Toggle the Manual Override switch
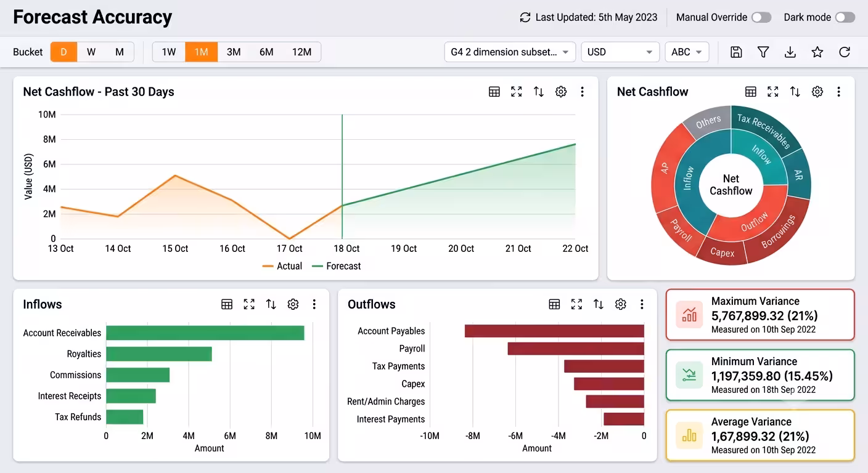The width and height of the screenshot is (868, 473). (761, 17)
